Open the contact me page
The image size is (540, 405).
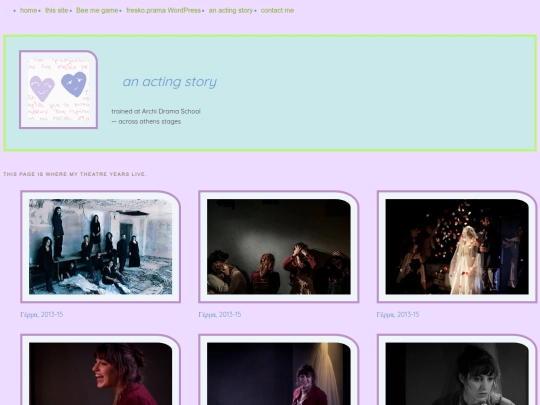tap(277, 10)
